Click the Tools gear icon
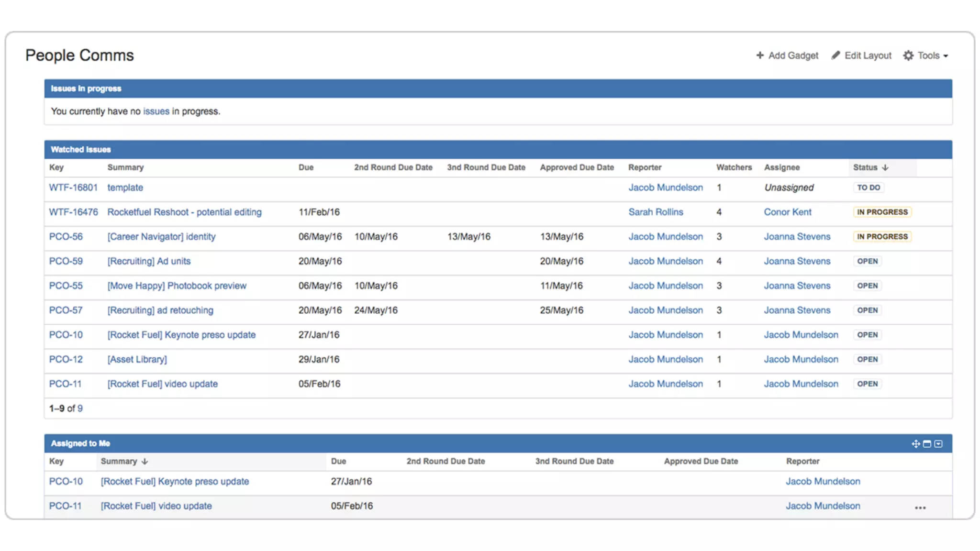Viewport: 980px width, 551px height. [908, 55]
